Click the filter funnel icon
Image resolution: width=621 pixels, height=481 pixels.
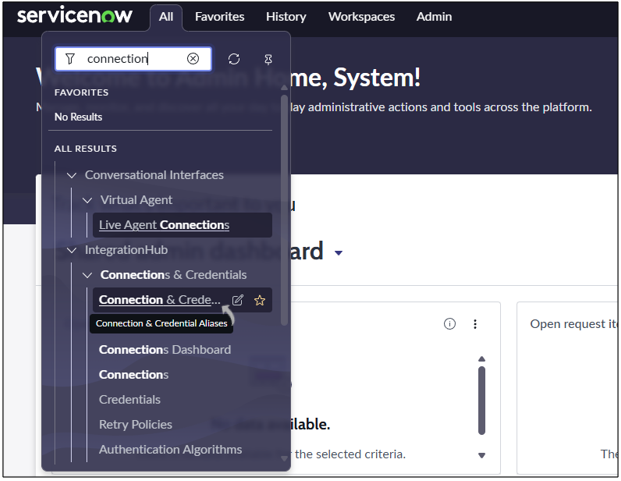70,59
